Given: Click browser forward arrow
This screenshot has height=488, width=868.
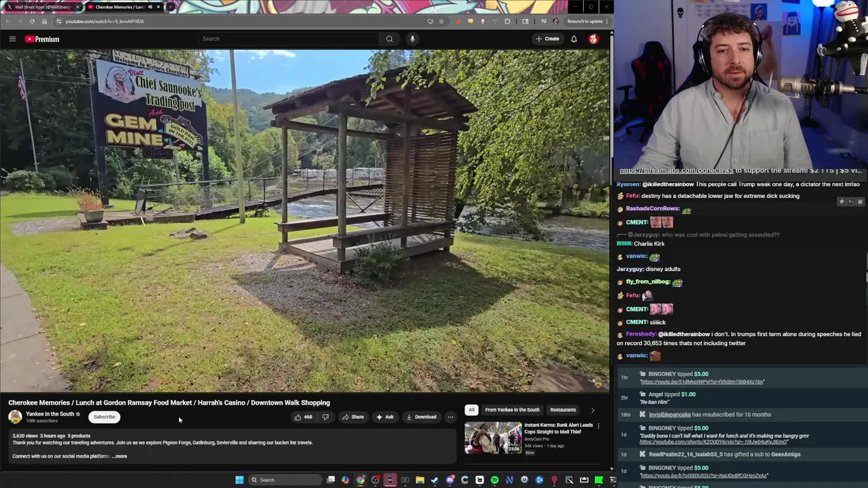Looking at the screenshot, I should coord(20,21).
